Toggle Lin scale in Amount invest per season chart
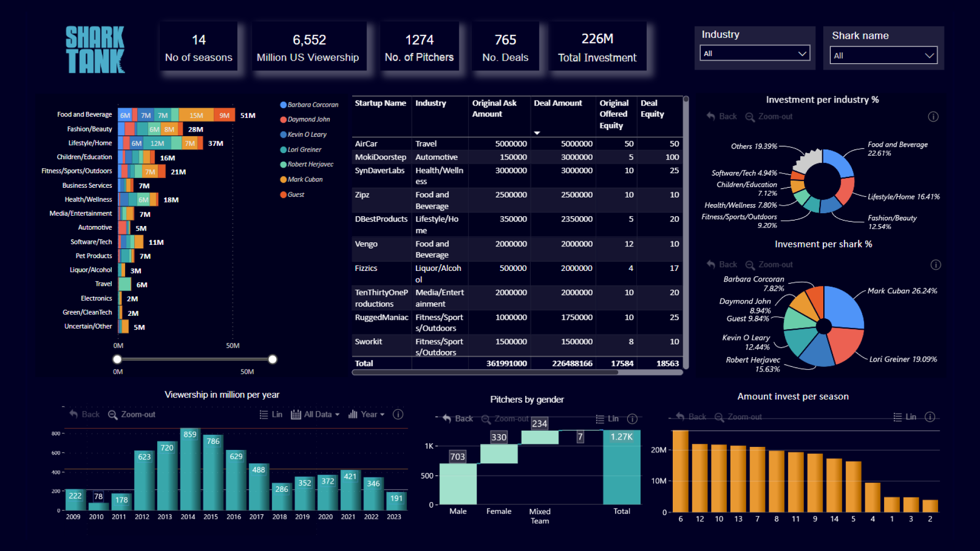This screenshot has height=551, width=980. point(904,417)
